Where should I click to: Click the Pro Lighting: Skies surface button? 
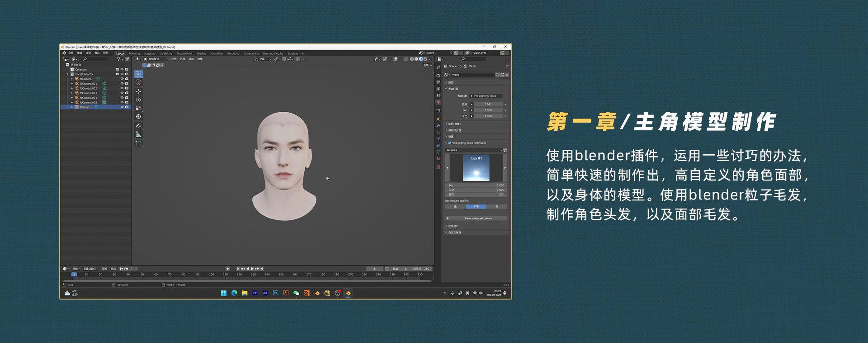tap(486, 96)
